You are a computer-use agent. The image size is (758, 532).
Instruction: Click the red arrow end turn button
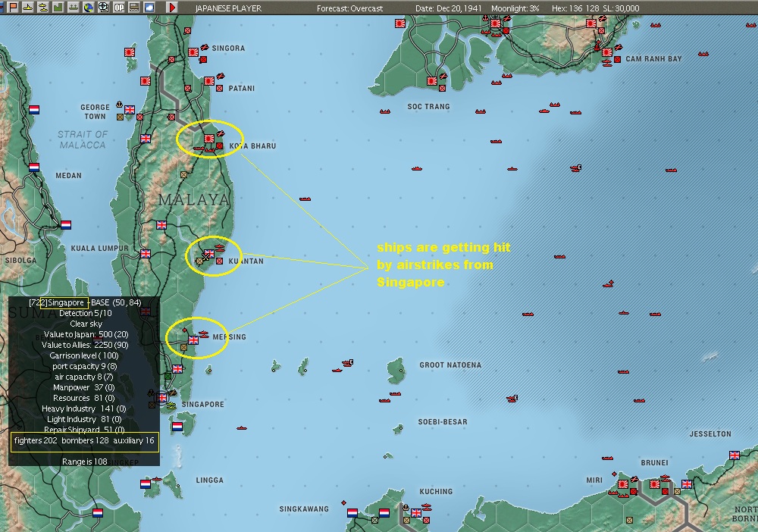tap(171, 8)
